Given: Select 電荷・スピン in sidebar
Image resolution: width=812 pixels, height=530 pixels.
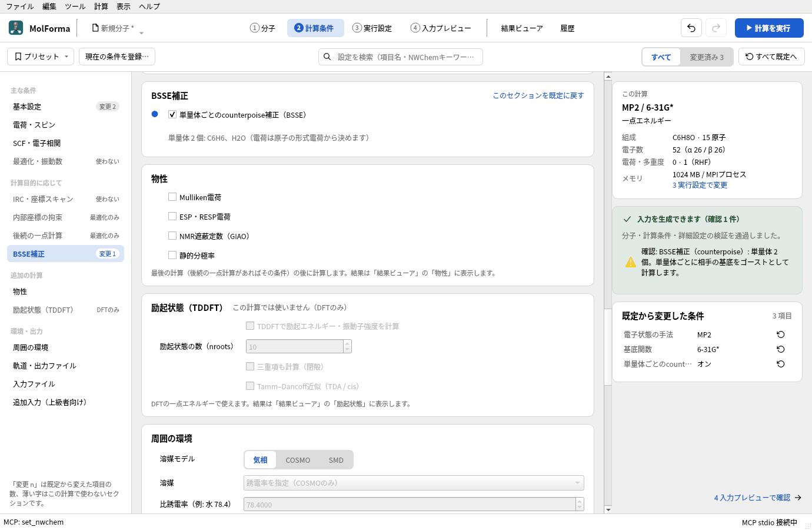Looking at the screenshot, I should click(x=65, y=125).
